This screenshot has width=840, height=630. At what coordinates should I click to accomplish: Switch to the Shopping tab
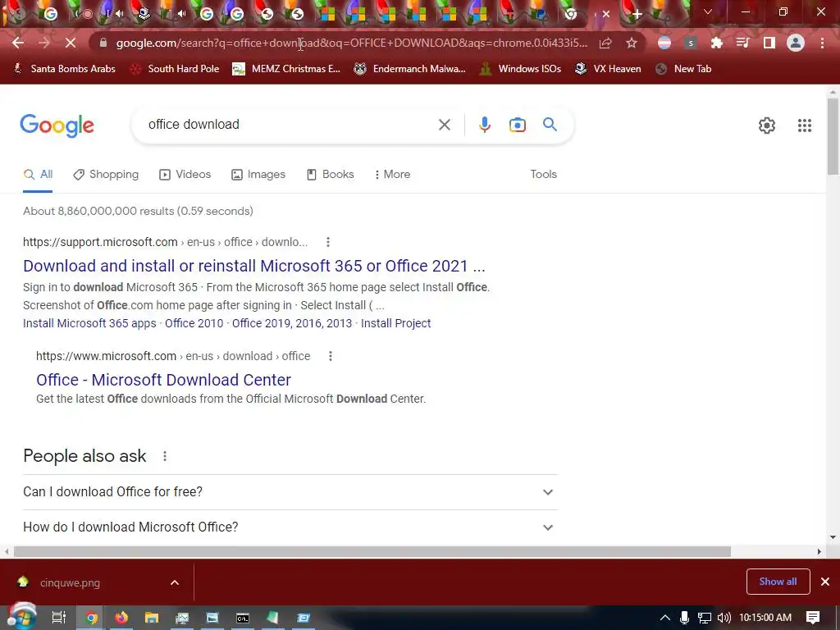click(x=106, y=175)
